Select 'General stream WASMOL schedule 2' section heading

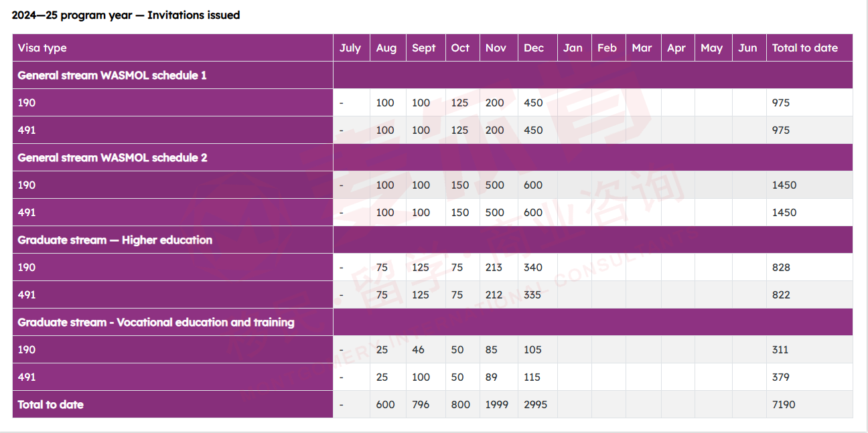coord(113,158)
